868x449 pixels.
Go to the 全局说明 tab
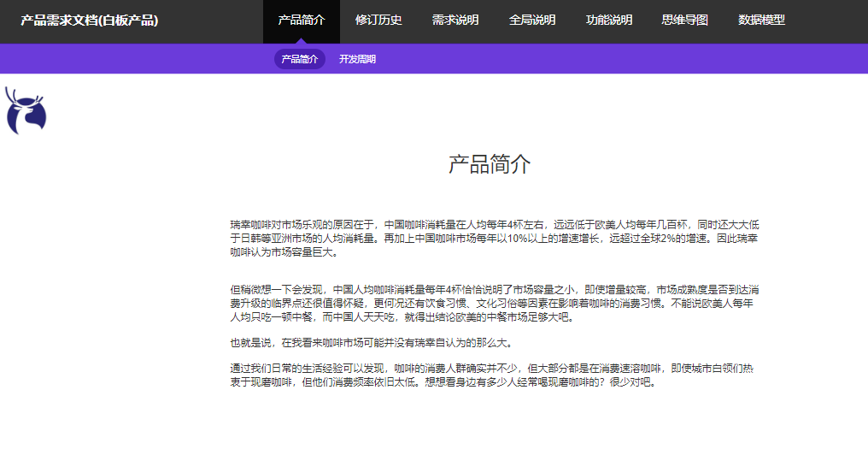[x=532, y=21]
